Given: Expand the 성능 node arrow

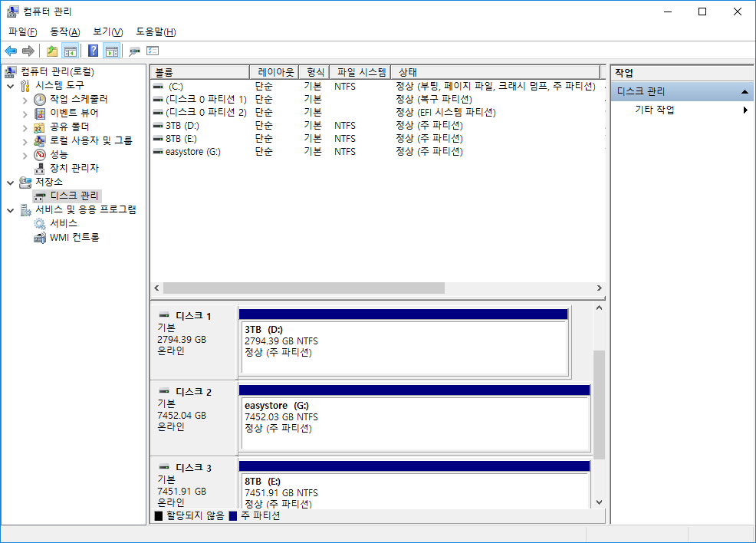Looking at the screenshot, I should pyautogui.click(x=25, y=155).
